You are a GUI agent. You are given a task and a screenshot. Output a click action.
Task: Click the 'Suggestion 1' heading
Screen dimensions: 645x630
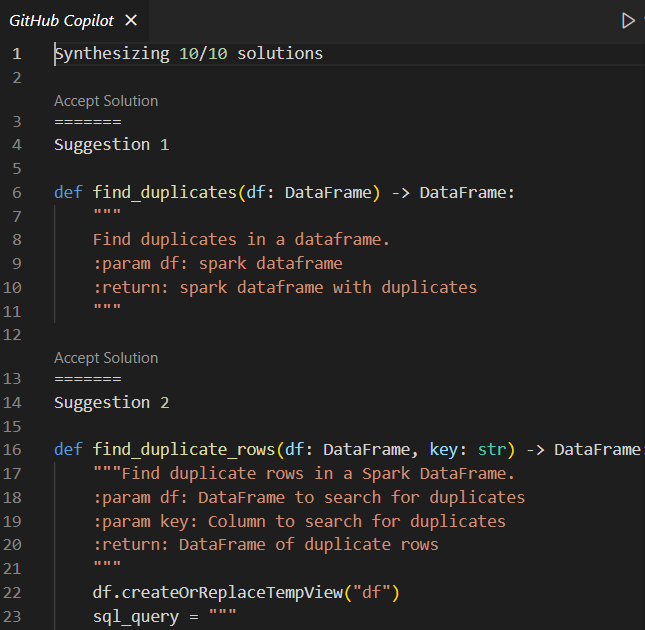[111, 145]
